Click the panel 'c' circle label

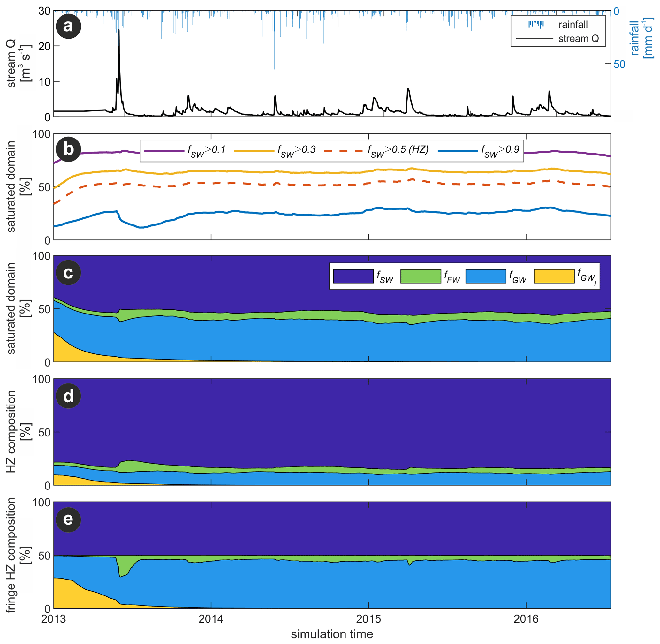point(68,273)
